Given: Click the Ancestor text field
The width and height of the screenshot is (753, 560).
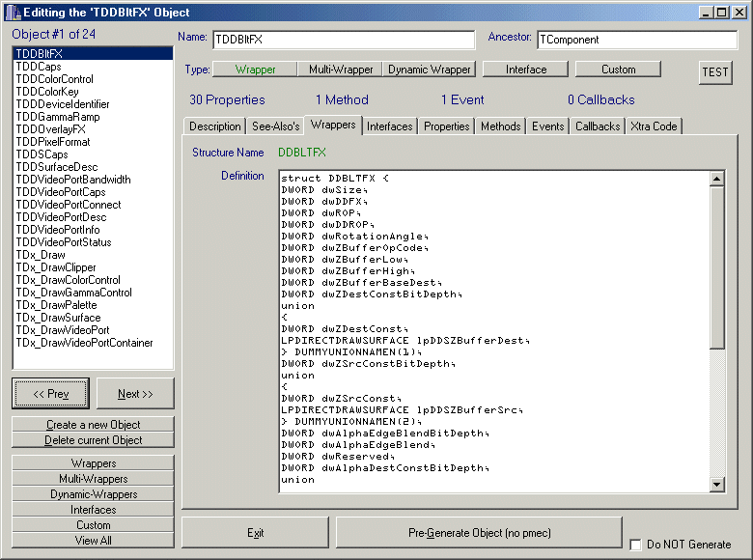Looking at the screenshot, I should click(636, 40).
